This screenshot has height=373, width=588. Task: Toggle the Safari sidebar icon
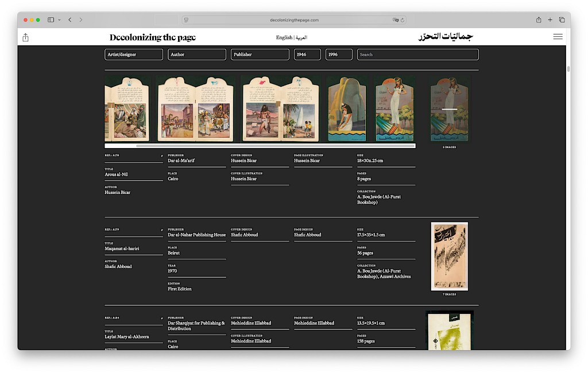coord(51,20)
